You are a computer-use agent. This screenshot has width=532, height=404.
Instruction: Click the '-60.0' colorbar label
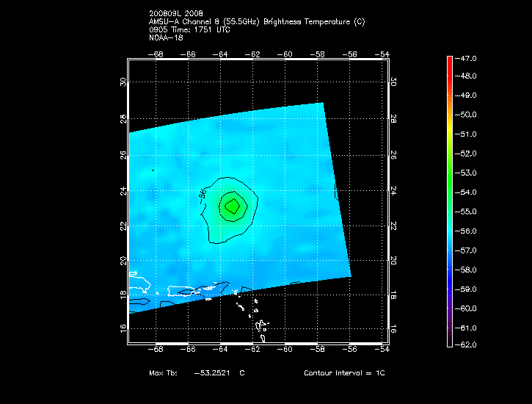(x=465, y=309)
